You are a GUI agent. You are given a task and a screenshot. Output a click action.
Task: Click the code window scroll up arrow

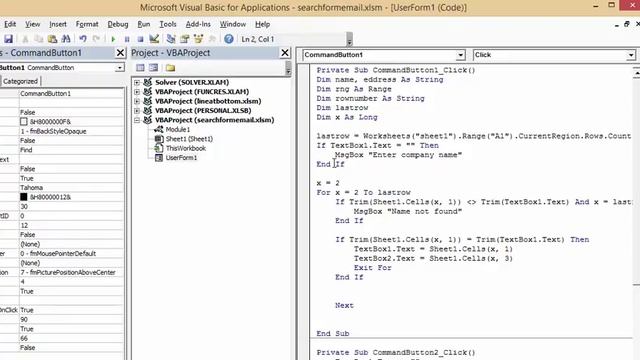click(x=636, y=73)
